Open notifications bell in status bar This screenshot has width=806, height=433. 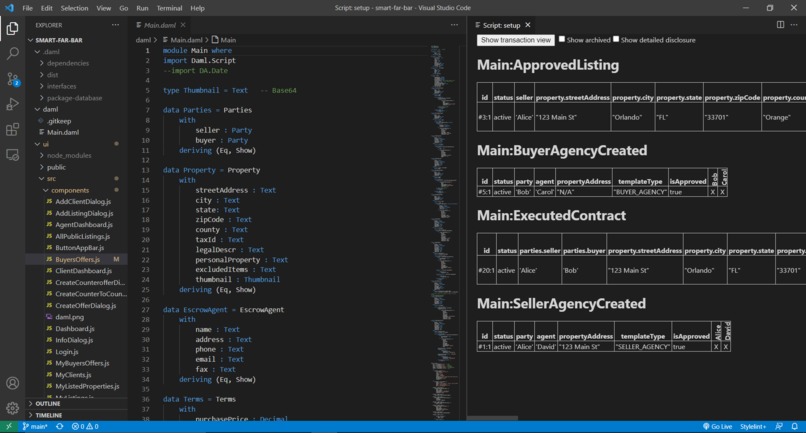795,426
